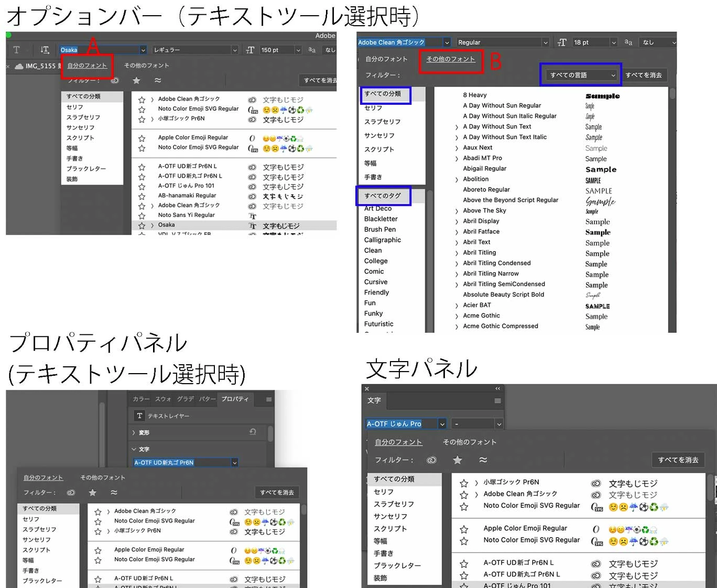Favorite Osaka with its star icon
Image resolution: width=717 pixels, height=588 pixels.
pyautogui.click(x=142, y=225)
